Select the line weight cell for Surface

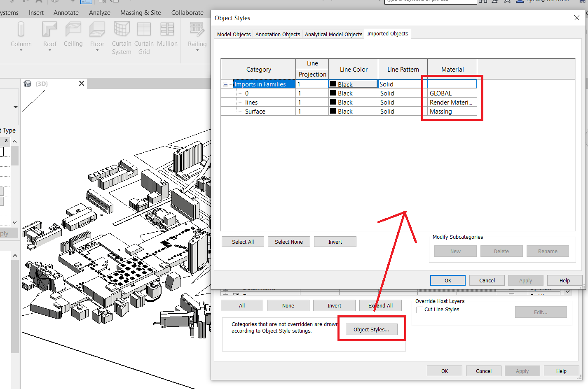point(312,111)
